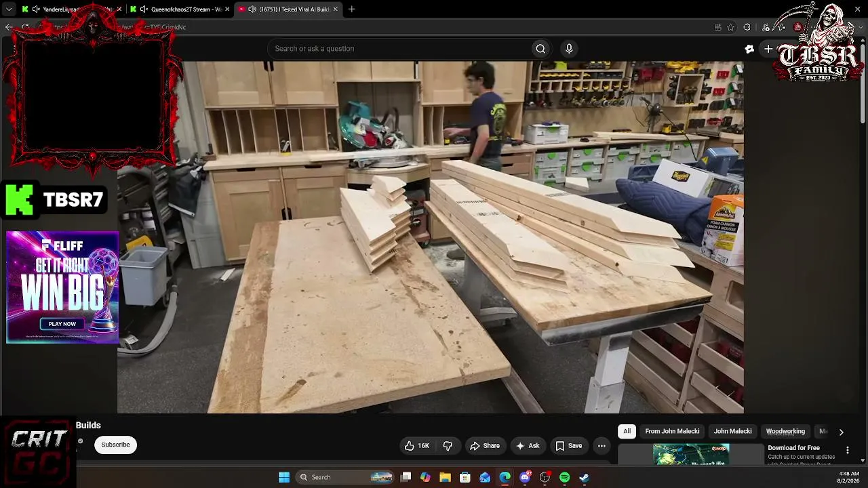Open the taskbar clock and date
The width and height of the screenshot is (868, 488).
tap(849, 477)
